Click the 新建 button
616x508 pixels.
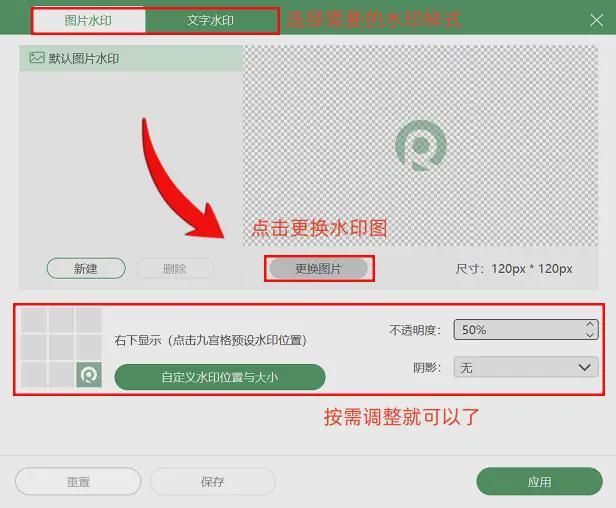pyautogui.click(x=86, y=268)
